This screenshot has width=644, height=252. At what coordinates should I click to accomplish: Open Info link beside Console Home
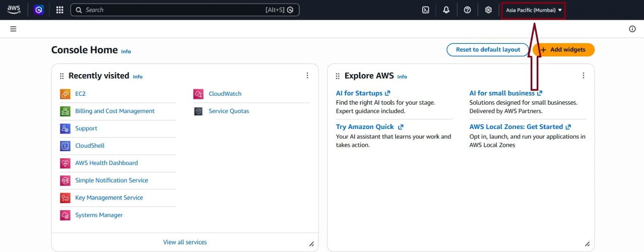pos(126,51)
